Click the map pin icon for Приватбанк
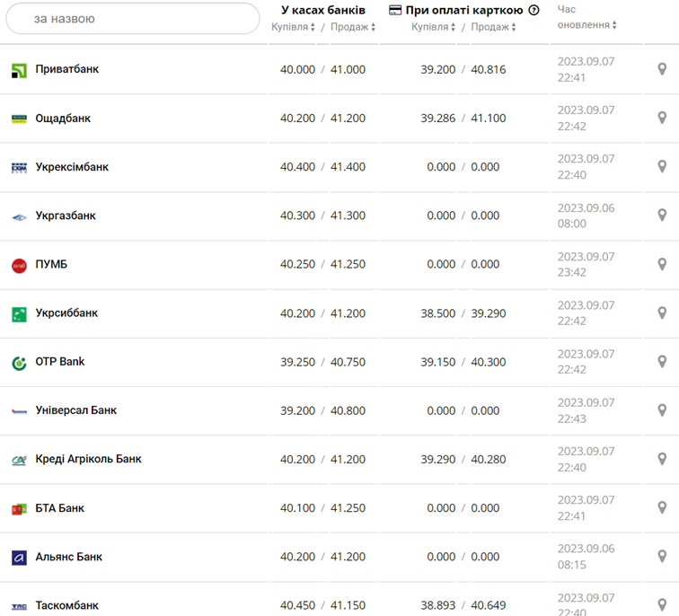Screen dimensions: 679x616 (662, 69)
